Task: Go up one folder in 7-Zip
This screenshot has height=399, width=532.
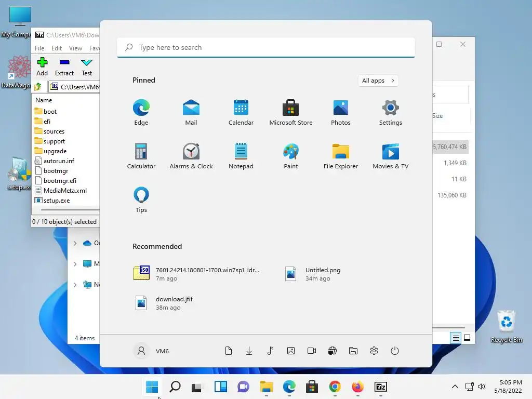Action: coord(38,87)
